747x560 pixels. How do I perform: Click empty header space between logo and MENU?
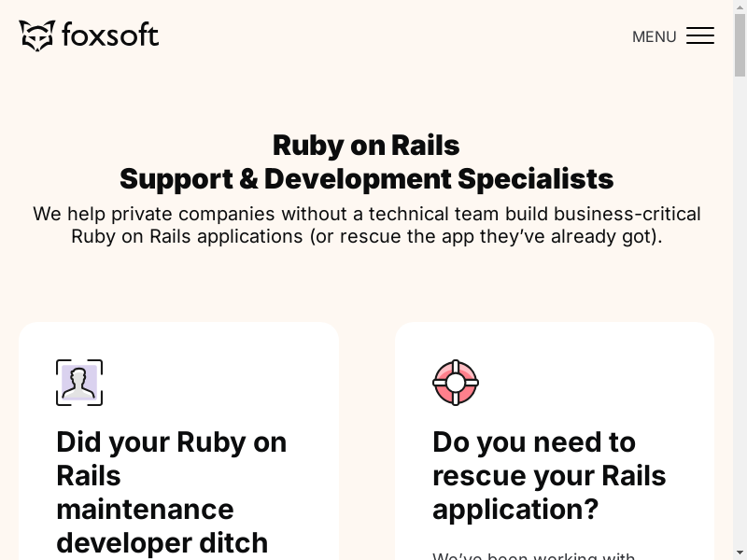point(392,35)
